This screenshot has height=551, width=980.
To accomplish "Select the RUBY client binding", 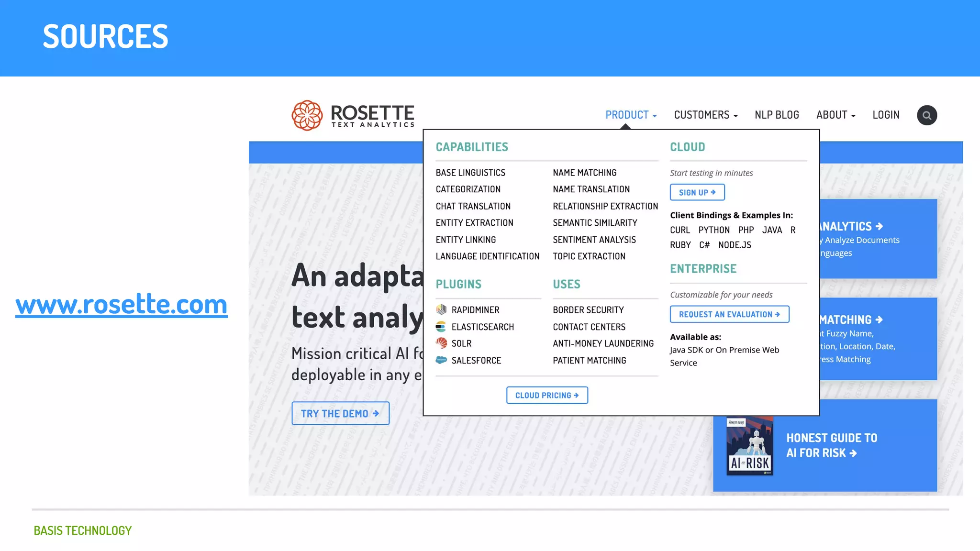I will coord(680,245).
